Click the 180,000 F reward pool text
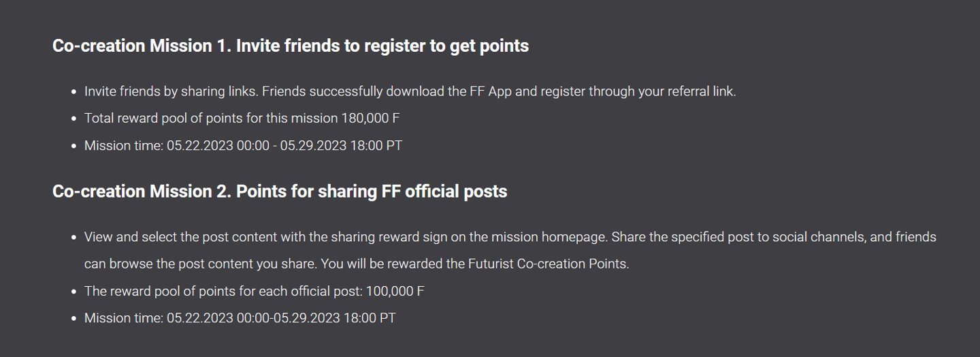Image resolution: width=980 pixels, height=357 pixels. 242,119
